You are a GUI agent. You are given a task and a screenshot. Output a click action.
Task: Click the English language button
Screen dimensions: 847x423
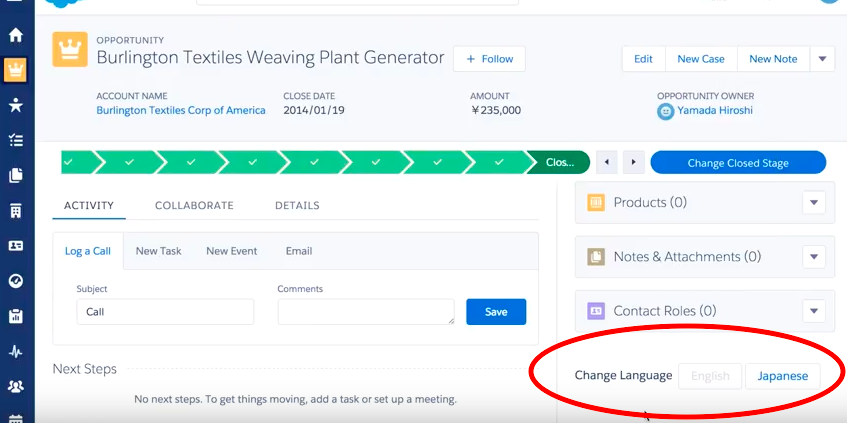pyautogui.click(x=710, y=376)
